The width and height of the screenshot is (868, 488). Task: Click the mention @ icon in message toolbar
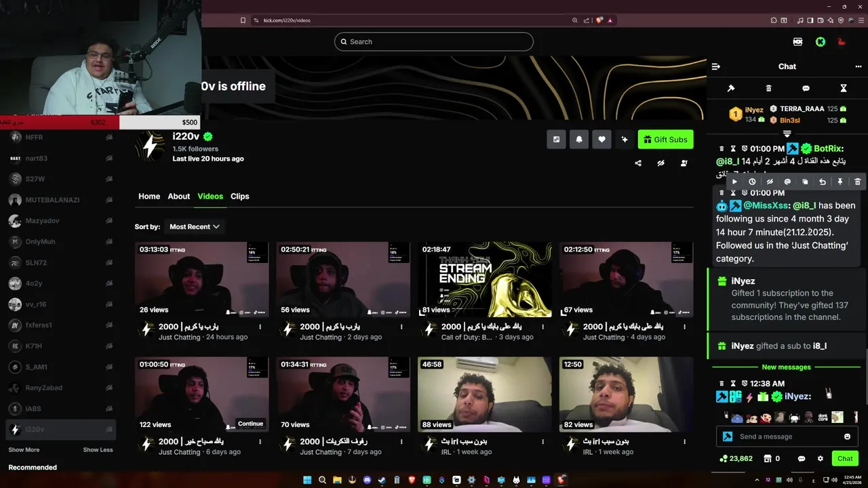coord(787,182)
